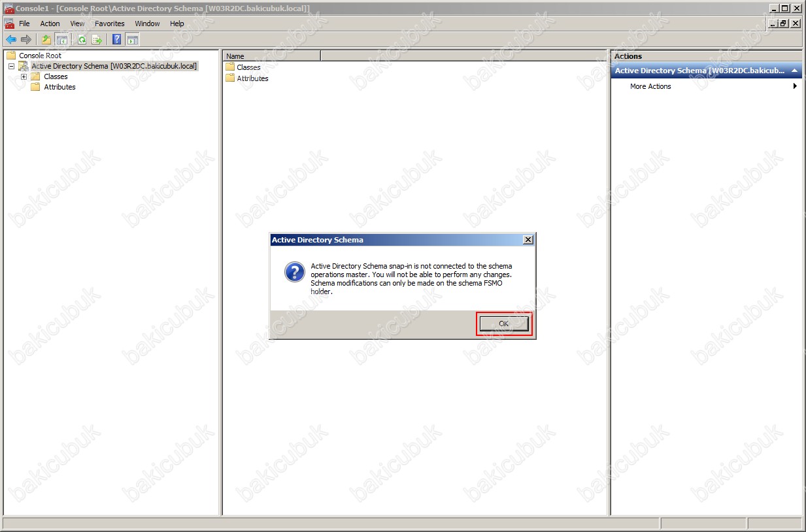This screenshot has width=806, height=532.
Task: Open the Action menu
Action: point(50,24)
